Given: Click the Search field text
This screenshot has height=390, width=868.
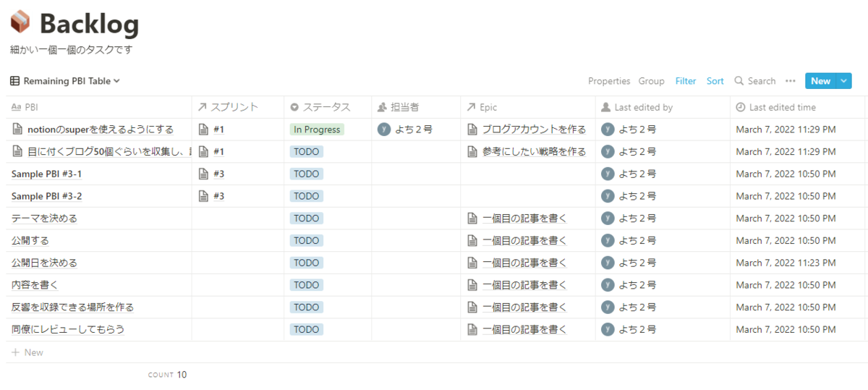Looking at the screenshot, I should (762, 81).
